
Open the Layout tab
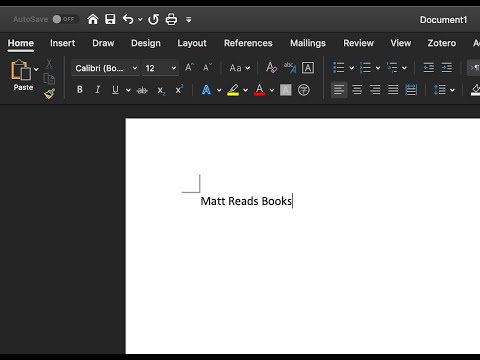point(192,43)
